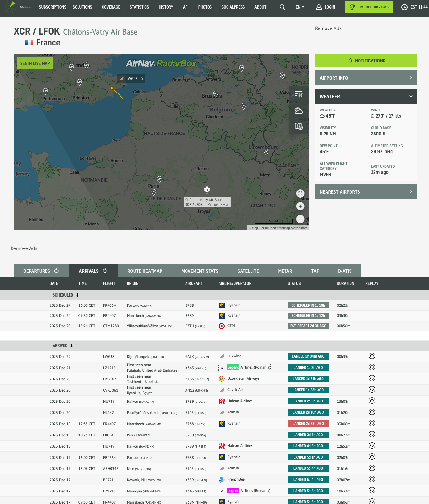
Task: Open the Solutions menu
Action: point(82,7)
